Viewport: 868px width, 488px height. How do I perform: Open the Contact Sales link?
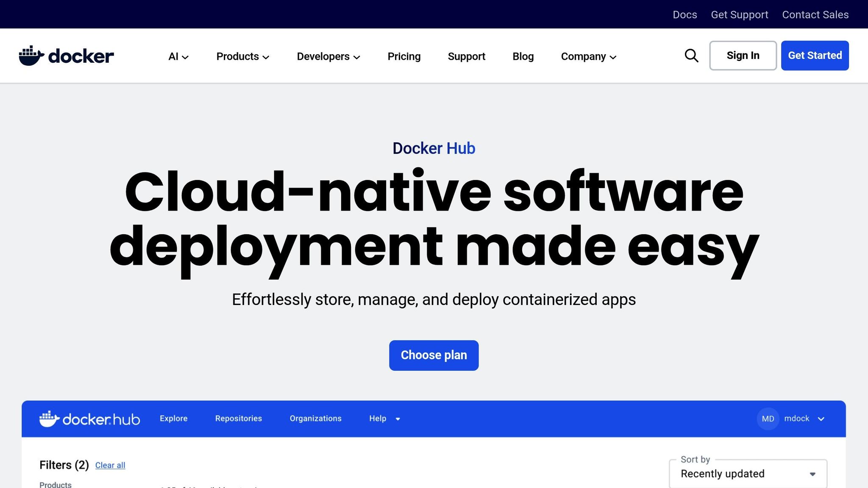point(815,15)
